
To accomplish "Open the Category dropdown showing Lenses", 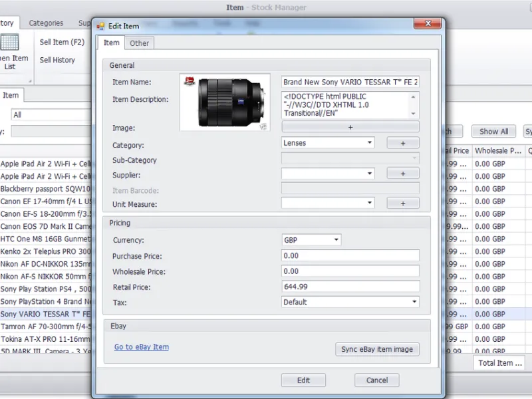I will pyautogui.click(x=328, y=143).
